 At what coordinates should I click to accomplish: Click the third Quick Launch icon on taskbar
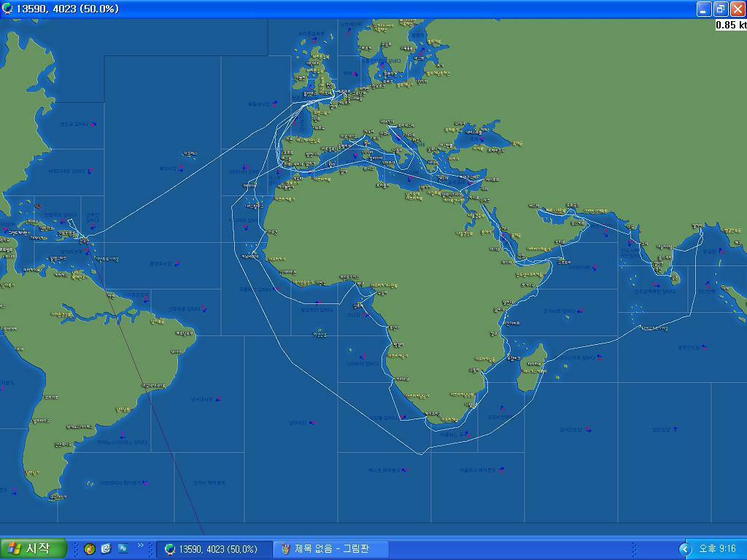123,548
